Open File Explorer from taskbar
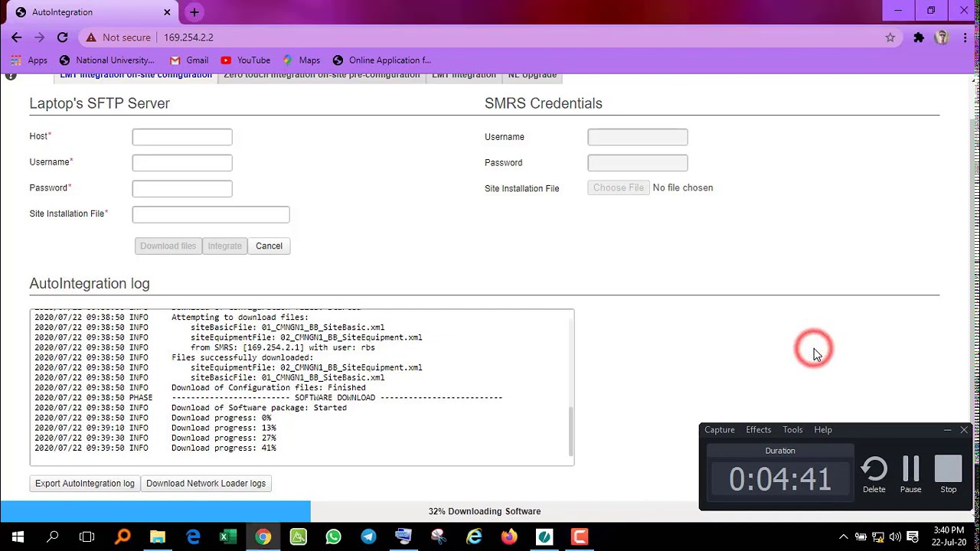Viewport: 980px width, 551px height. point(158,537)
